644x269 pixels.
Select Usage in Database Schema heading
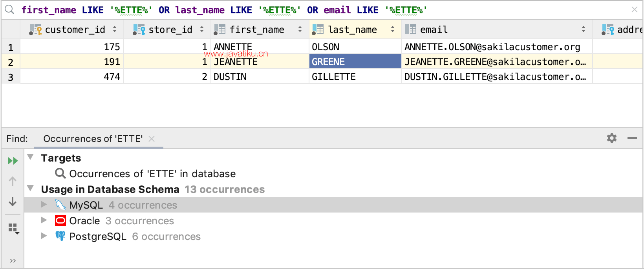coord(110,189)
